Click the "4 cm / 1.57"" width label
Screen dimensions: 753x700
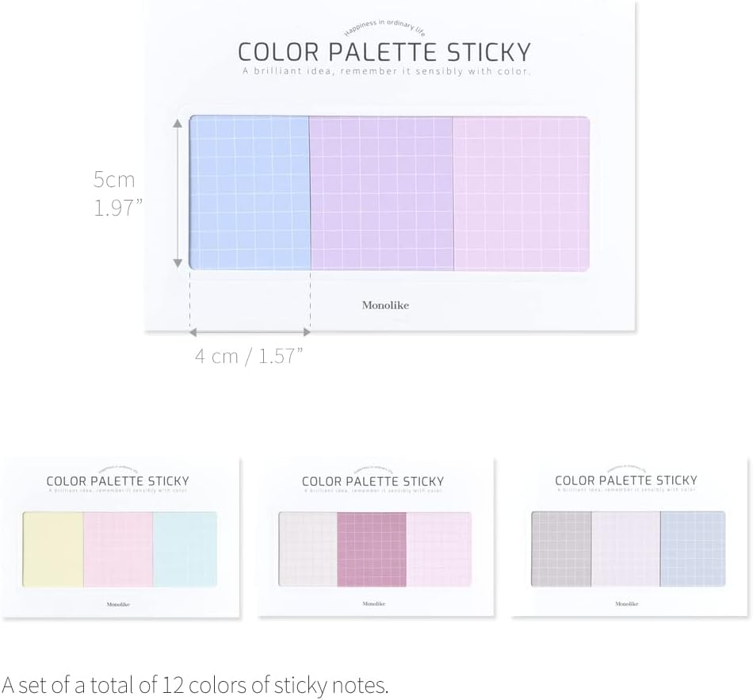[x=249, y=356]
